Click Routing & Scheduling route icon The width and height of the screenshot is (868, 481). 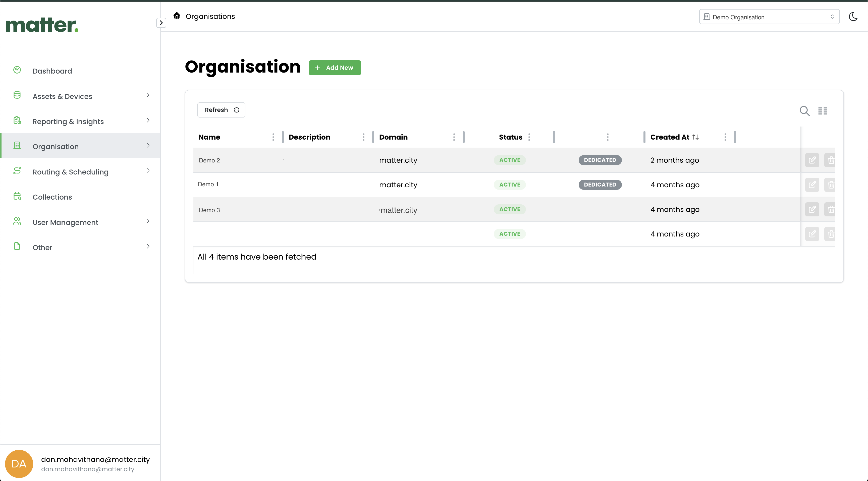pos(17,170)
